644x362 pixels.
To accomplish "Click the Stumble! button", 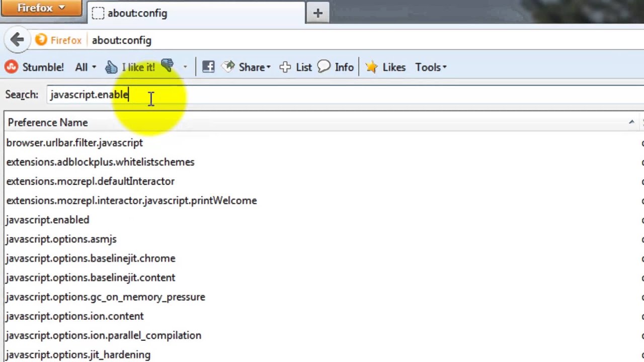I will tap(35, 67).
